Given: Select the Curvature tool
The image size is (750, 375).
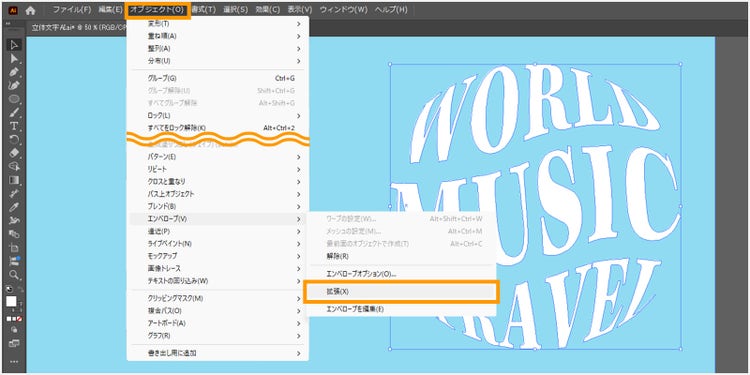Looking at the screenshot, I should click(14, 86).
